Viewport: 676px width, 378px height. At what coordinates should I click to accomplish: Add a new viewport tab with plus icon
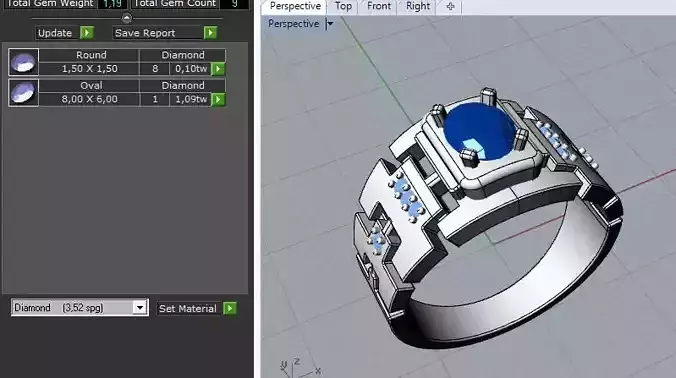(450, 6)
